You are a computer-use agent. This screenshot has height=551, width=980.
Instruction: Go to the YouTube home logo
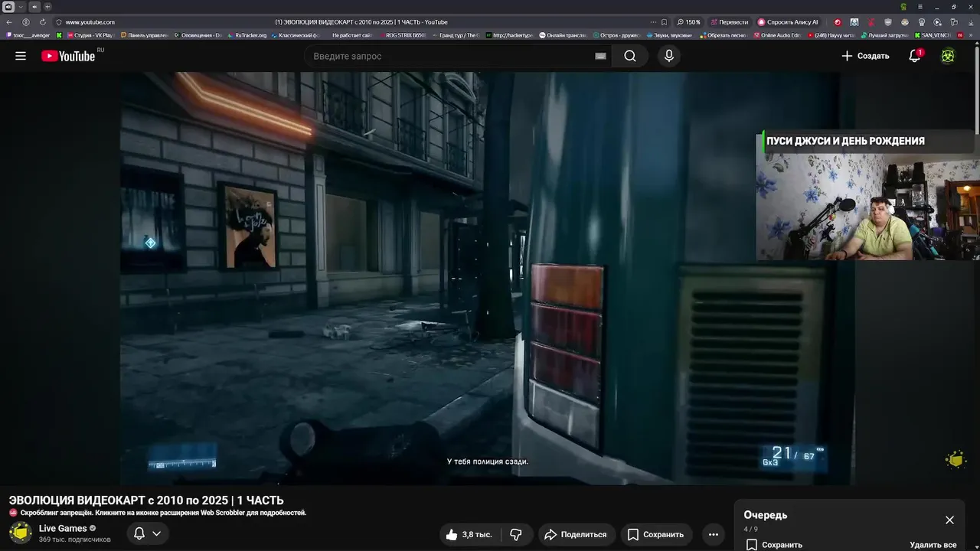click(x=69, y=56)
